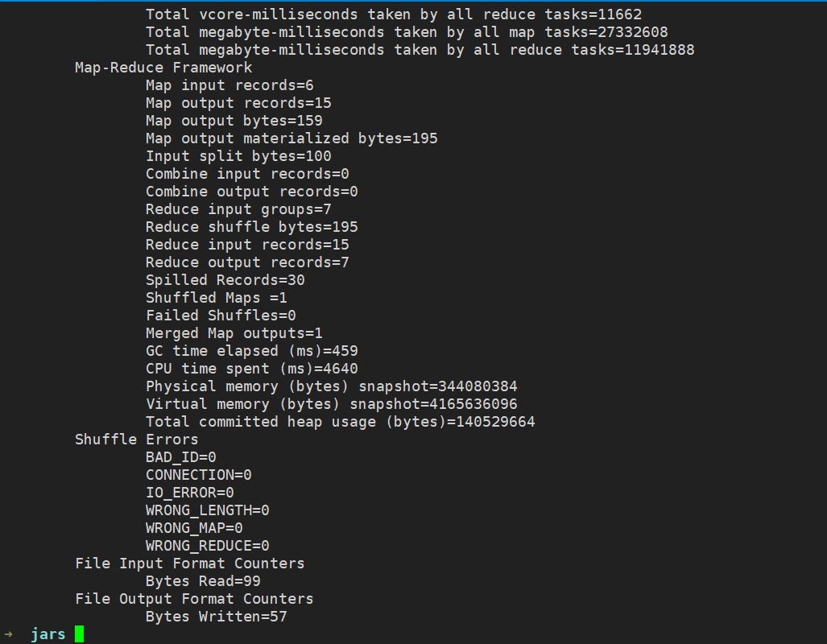The height and width of the screenshot is (644, 827).
Task: Click the 'BAD_ID=0' counter line
Action: [181, 457]
